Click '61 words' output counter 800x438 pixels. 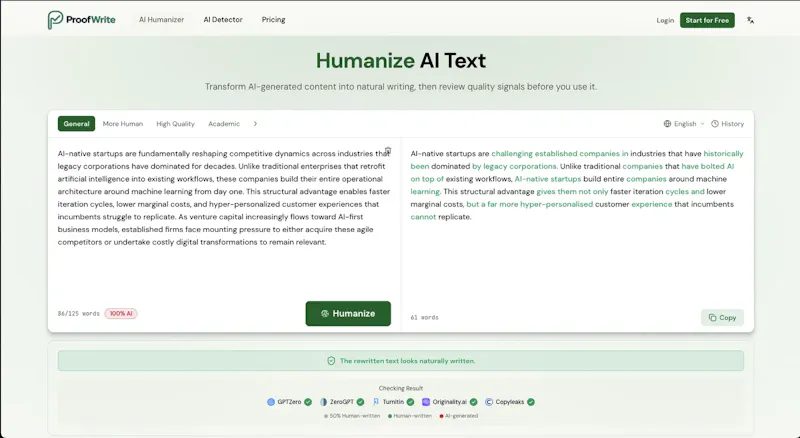pyautogui.click(x=424, y=318)
